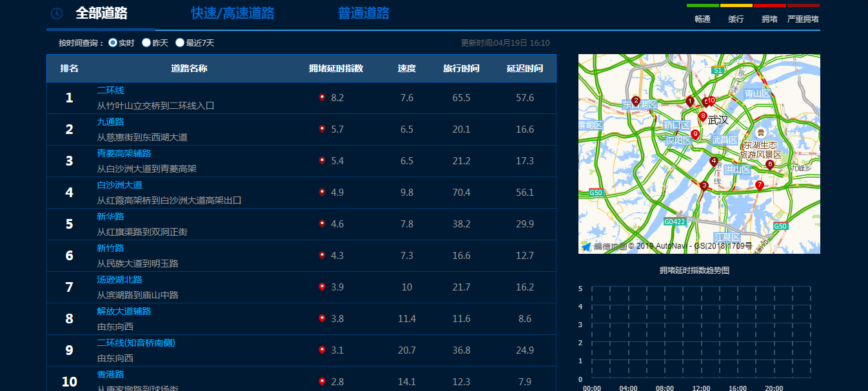Click map marker number 3 on the map
Viewport: 868px width, 391px height.
coord(704,186)
